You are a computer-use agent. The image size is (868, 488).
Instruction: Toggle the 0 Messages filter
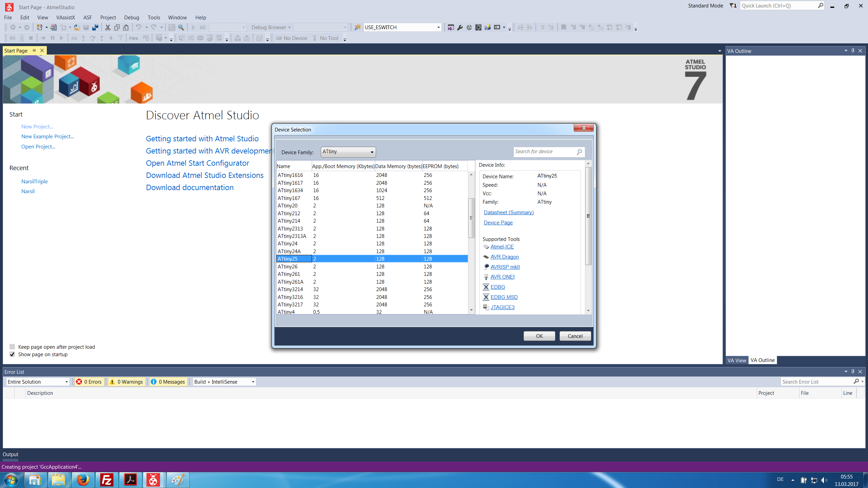[169, 382]
